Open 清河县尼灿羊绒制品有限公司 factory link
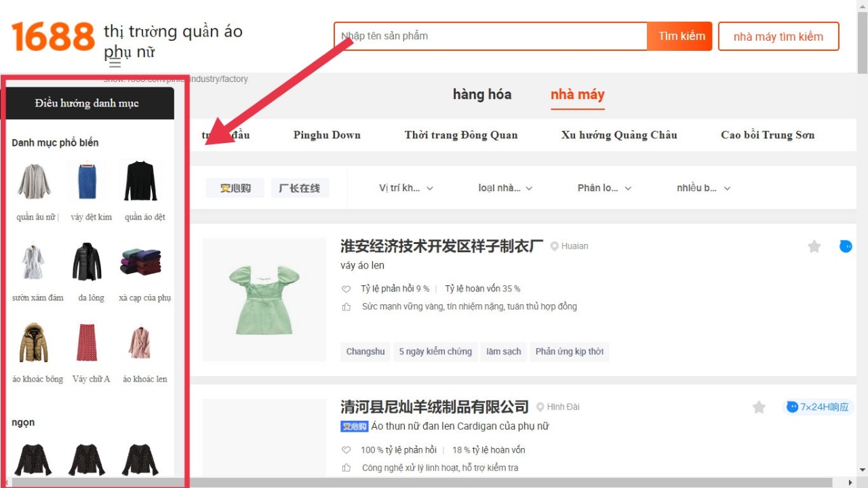The image size is (868, 488). point(435,407)
